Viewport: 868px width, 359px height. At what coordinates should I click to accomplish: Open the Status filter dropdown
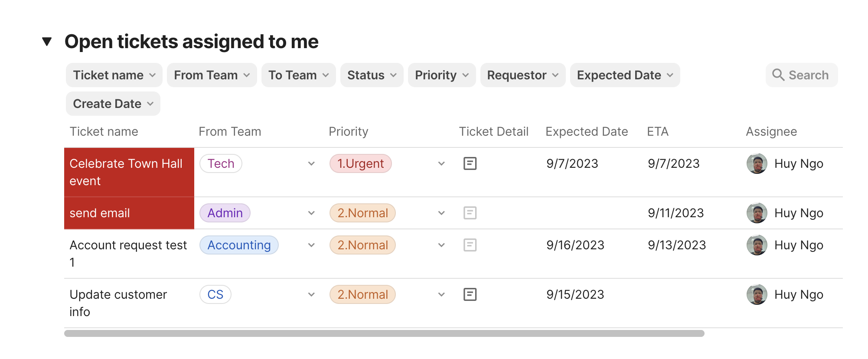tap(372, 75)
